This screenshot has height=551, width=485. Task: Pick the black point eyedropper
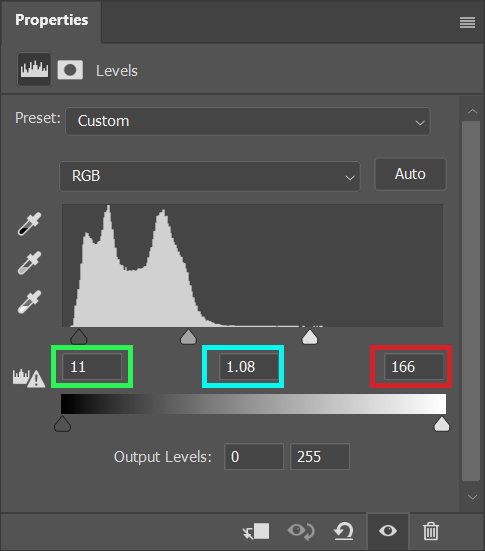tap(30, 224)
